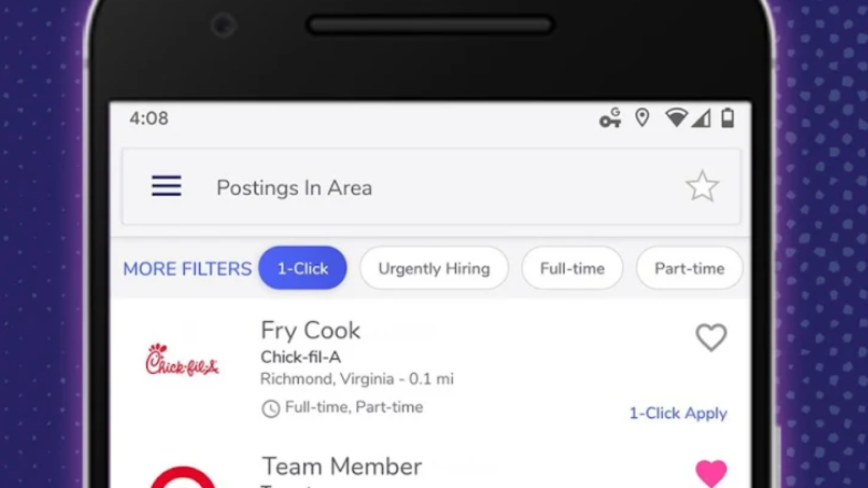Tap the location pin icon

click(x=642, y=117)
